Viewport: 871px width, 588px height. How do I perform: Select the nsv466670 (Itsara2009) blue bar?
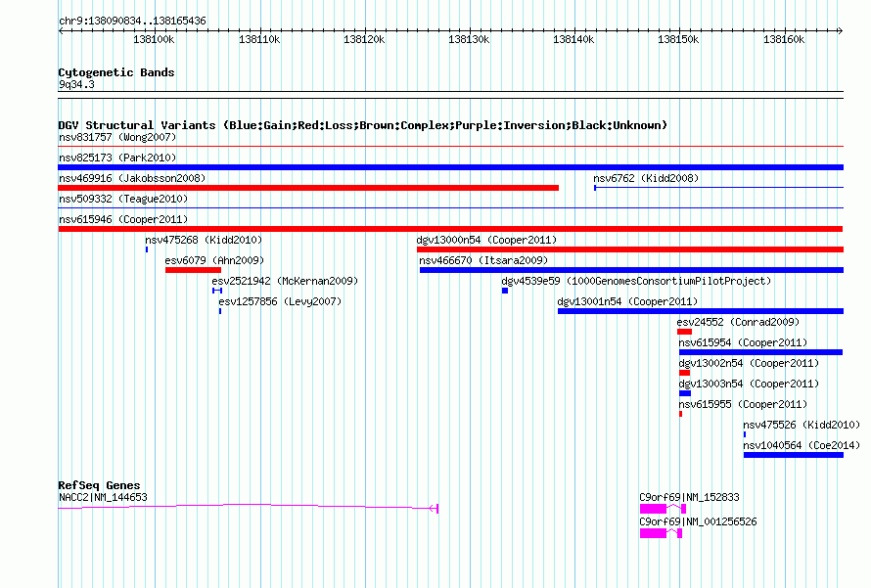(631, 270)
